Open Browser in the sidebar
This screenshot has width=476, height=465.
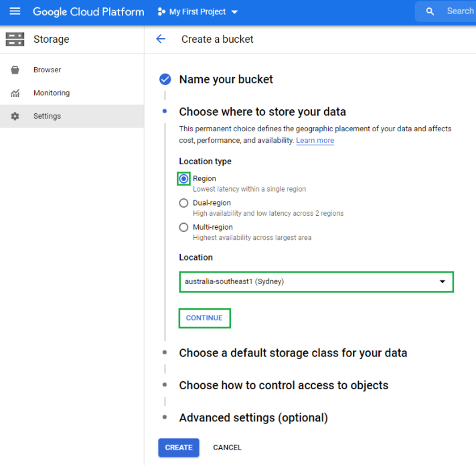47,70
